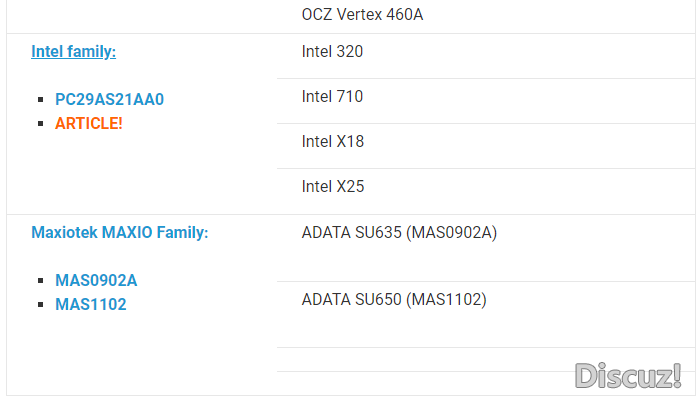Click the Discuz! watermark logo

click(628, 376)
